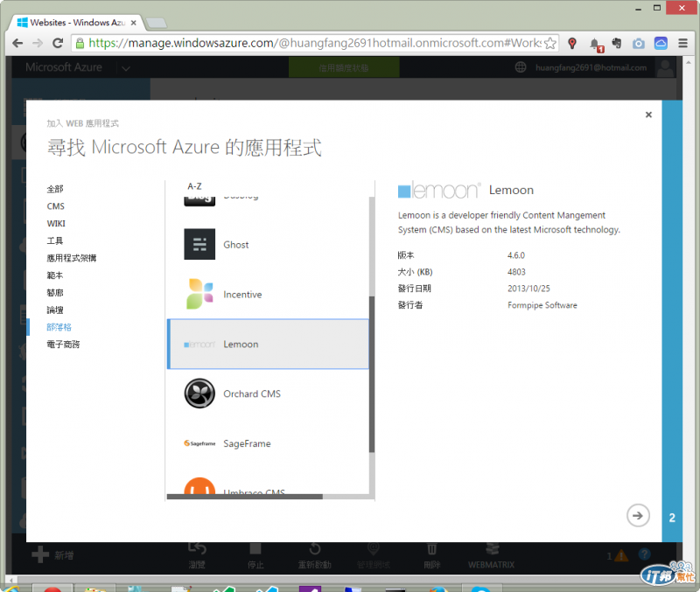Click the globe language icon in the header

tap(521, 67)
